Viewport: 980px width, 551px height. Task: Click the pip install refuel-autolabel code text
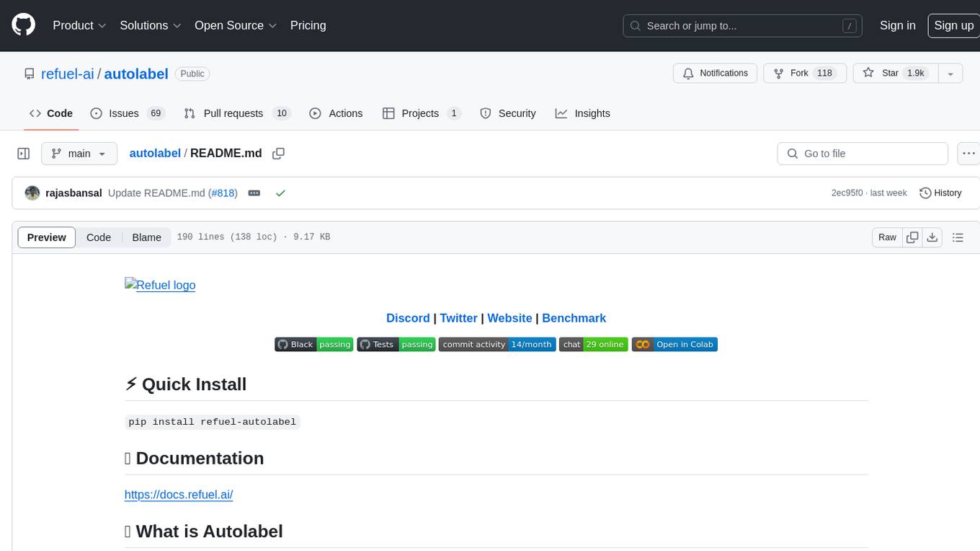(213, 422)
